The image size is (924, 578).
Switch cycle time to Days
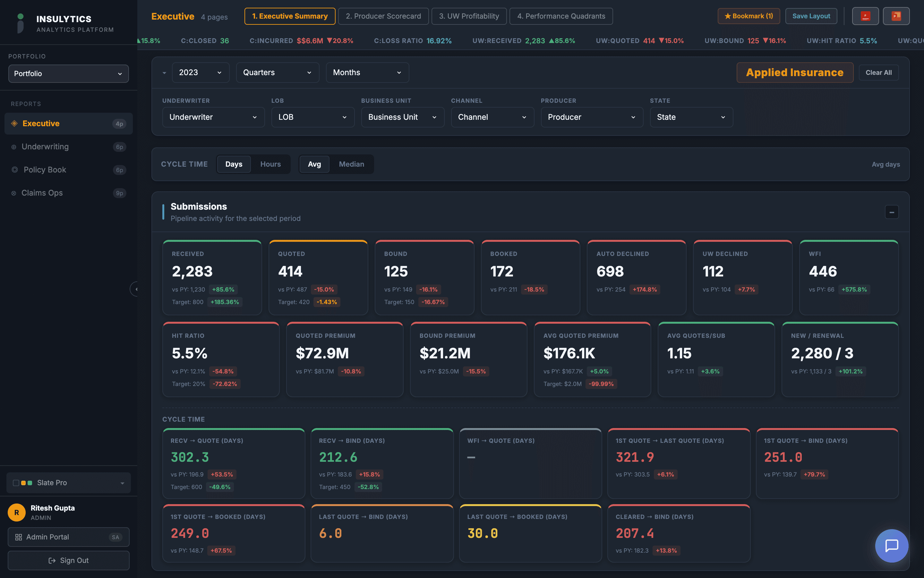[x=234, y=164]
